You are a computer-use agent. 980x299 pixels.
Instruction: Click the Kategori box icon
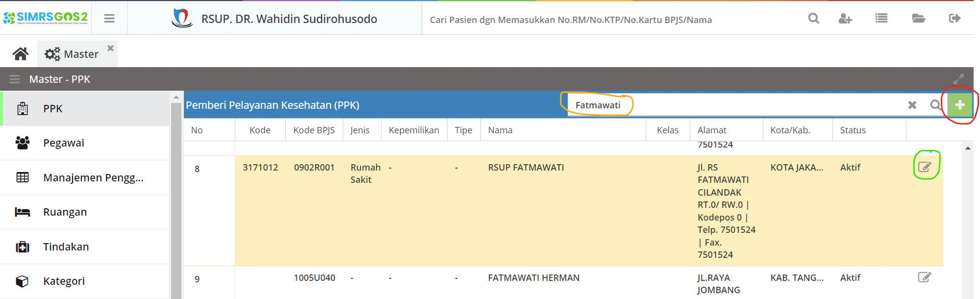(x=23, y=281)
